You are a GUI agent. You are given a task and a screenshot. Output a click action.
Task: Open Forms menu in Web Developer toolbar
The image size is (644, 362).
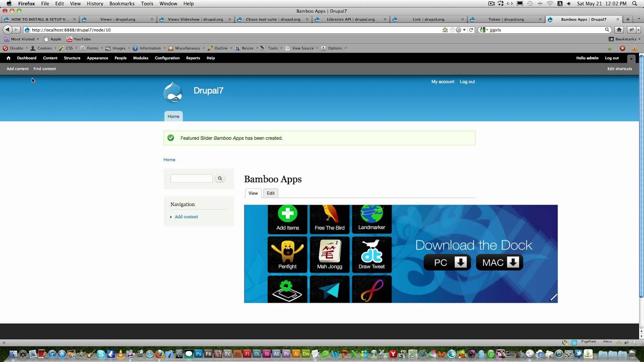point(91,48)
